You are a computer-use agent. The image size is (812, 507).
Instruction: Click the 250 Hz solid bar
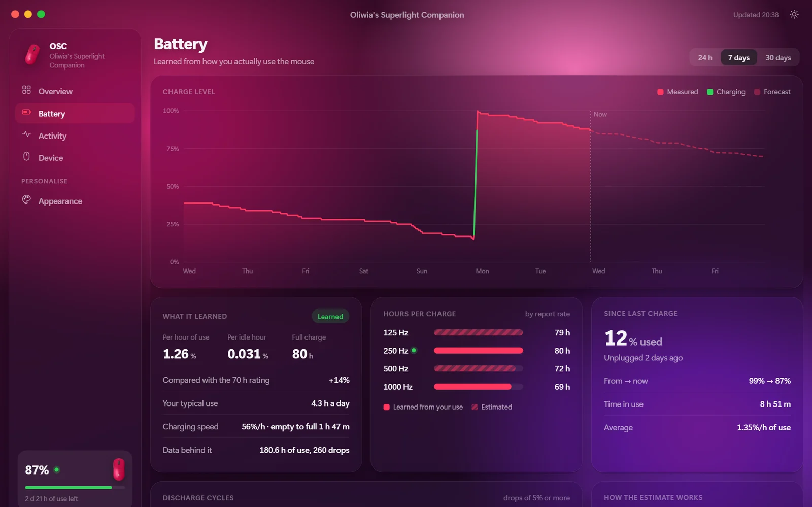click(x=478, y=350)
